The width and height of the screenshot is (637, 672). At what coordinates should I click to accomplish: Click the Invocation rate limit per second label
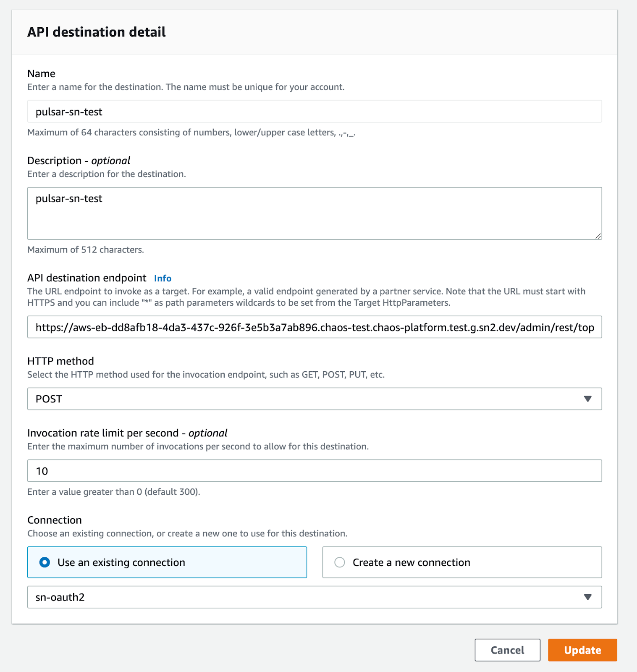[127, 433]
